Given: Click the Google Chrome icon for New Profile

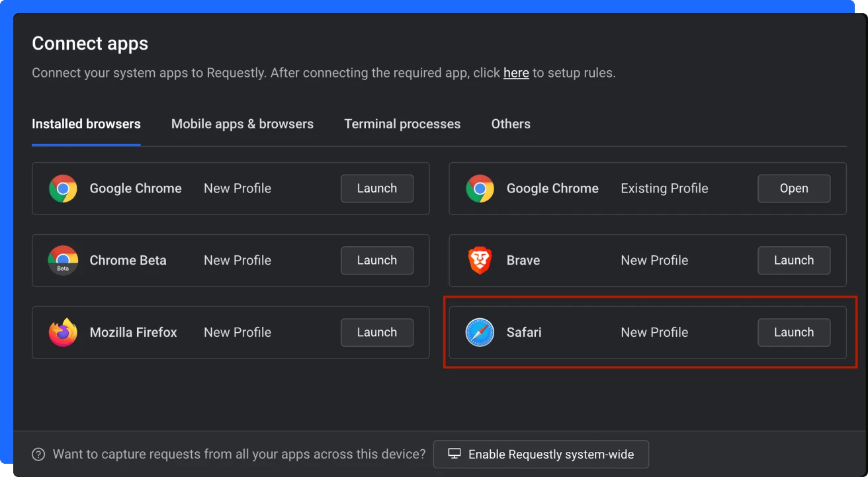Looking at the screenshot, I should point(63,189).
